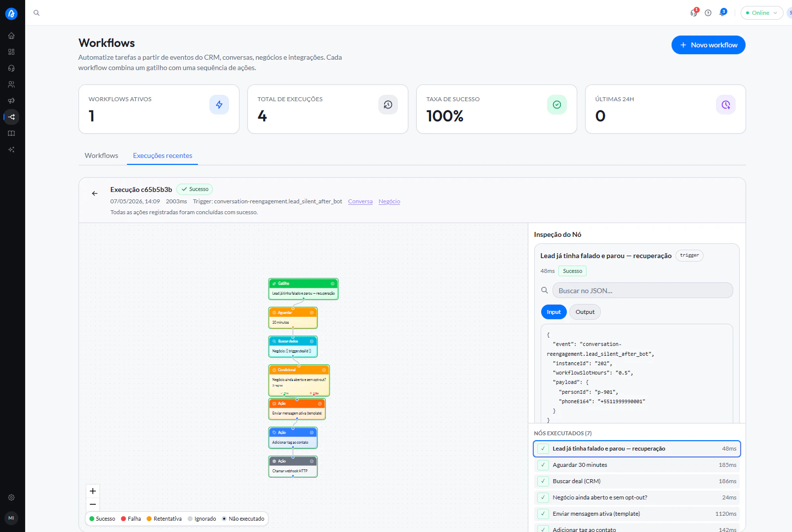The width and height of the screenshot is (792, 532).
Task: Open the headset support icon in sidebar
Action: pyautogui.click(x=11, y=68)
